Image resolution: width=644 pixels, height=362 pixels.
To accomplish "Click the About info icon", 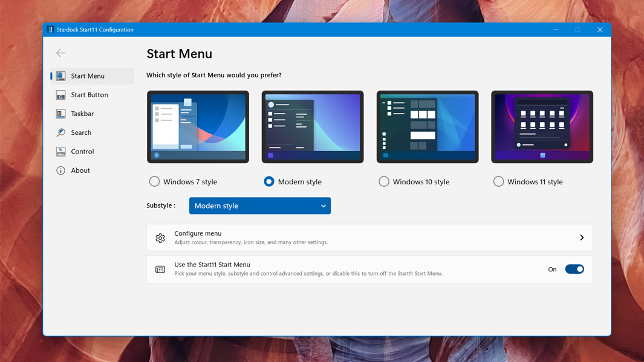I will click(60, 170).
